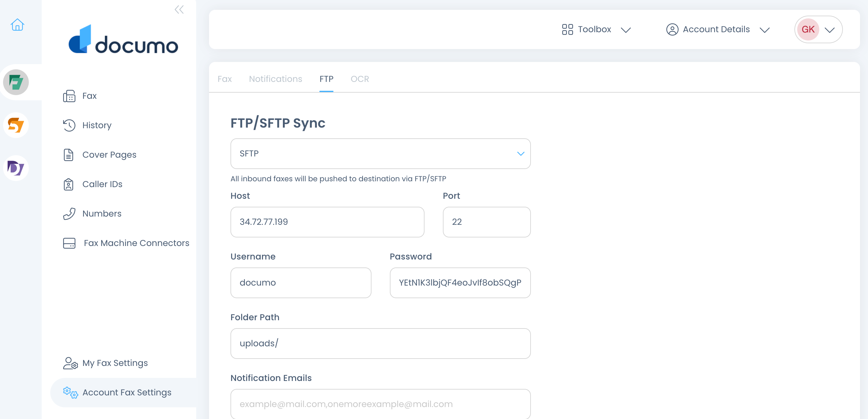Collapse the sidebar with double-chevron icon

179,10
